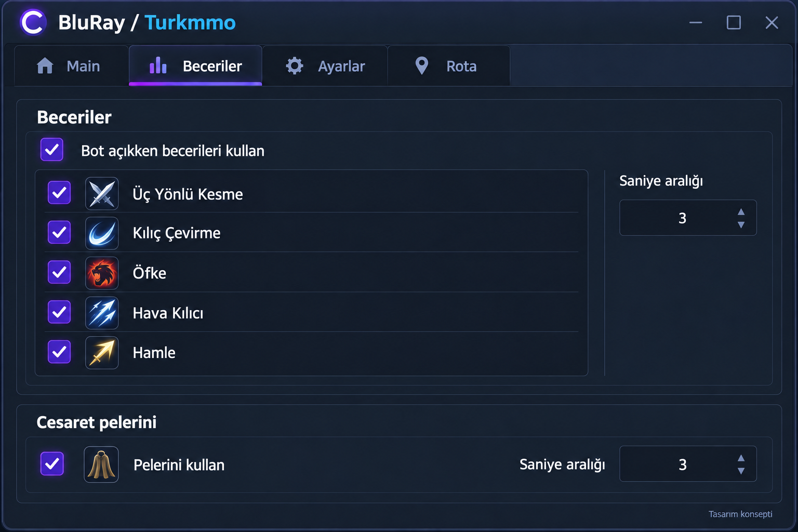Disable the Pelerini kullan checkbox
Screen dimensions: 798x532
pos(52,463)
